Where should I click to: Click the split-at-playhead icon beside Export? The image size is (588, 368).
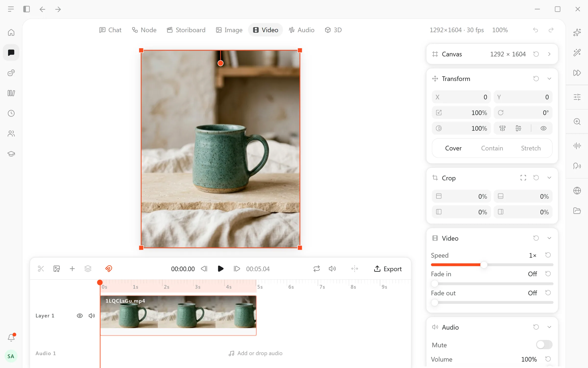tap(355, 269)
